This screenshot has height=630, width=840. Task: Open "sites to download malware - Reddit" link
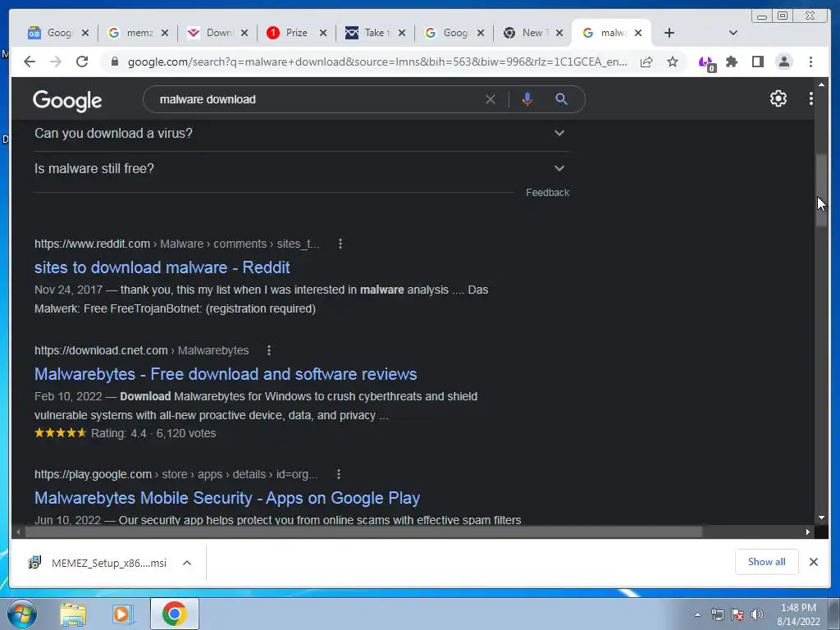pyautogui.click(x=162, y=267)
